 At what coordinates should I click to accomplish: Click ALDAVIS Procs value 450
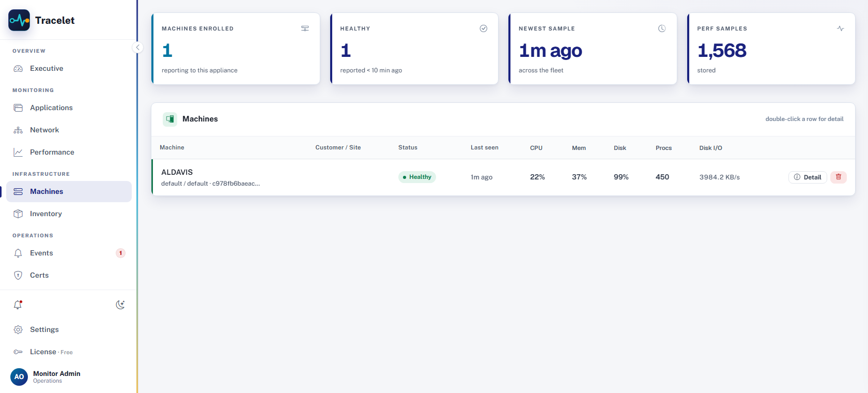pos(662,177)
